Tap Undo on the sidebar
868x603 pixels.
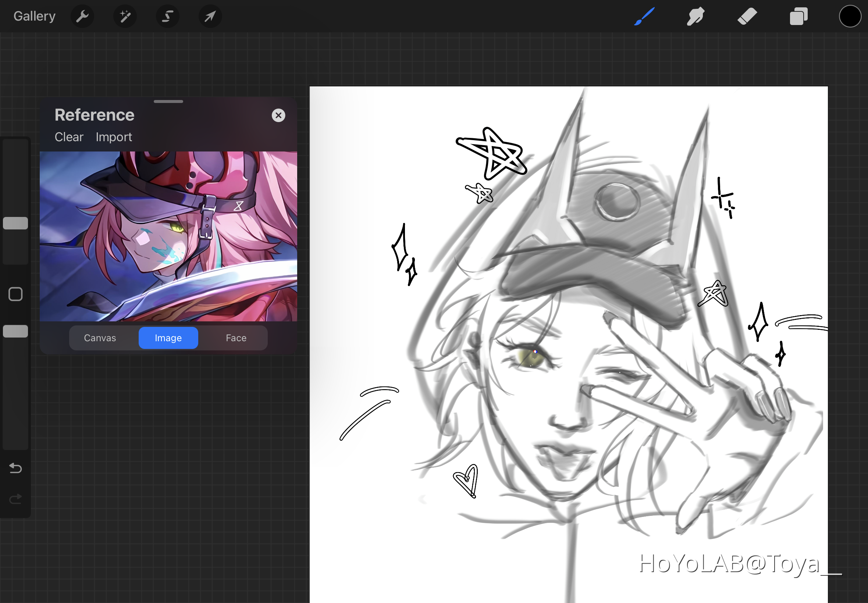click(15, 468)
